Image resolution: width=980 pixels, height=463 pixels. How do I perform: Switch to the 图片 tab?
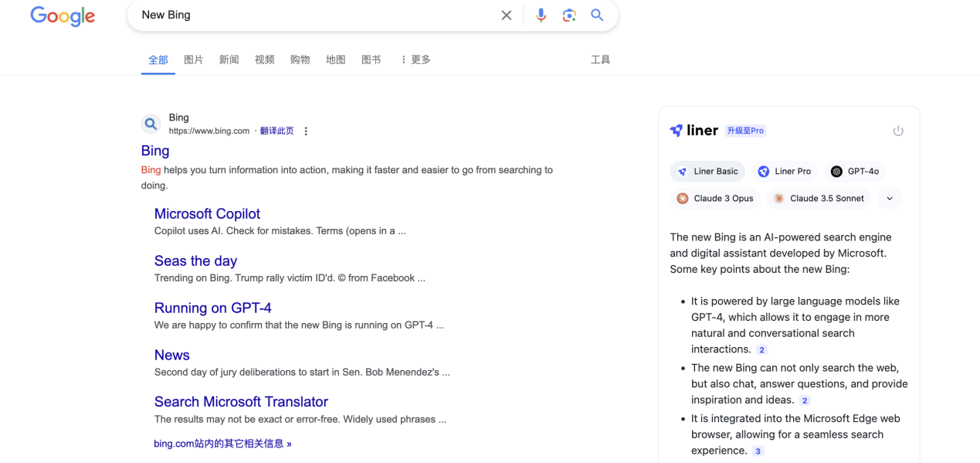click(x=194, y=60)
